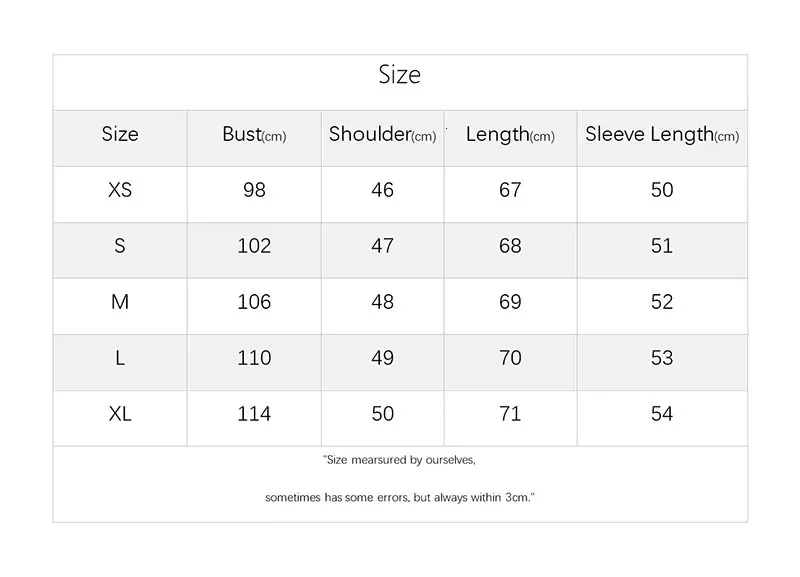Select the Bust(cm) column header
Screen dimensions: 800x577
(254, 135)
